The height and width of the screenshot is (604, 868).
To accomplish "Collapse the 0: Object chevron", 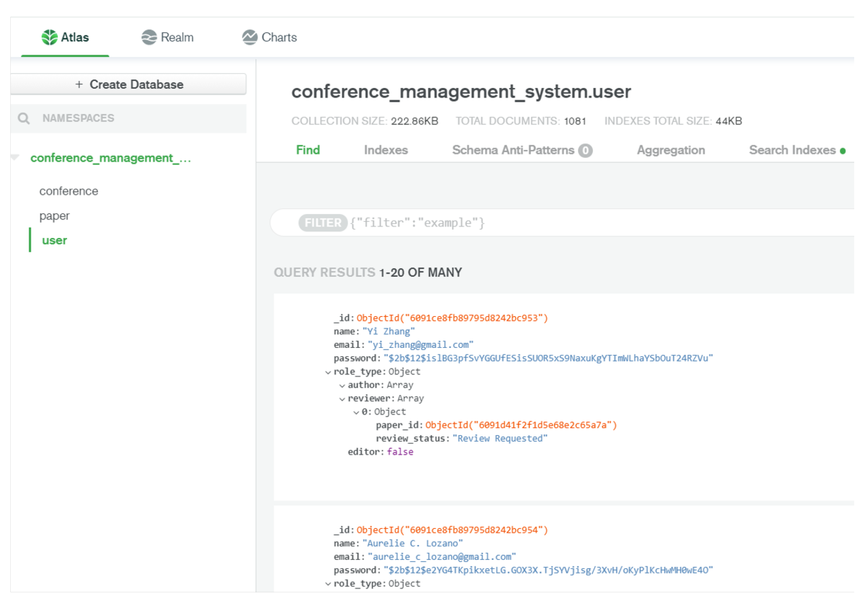I will click(x=356, y=413).
